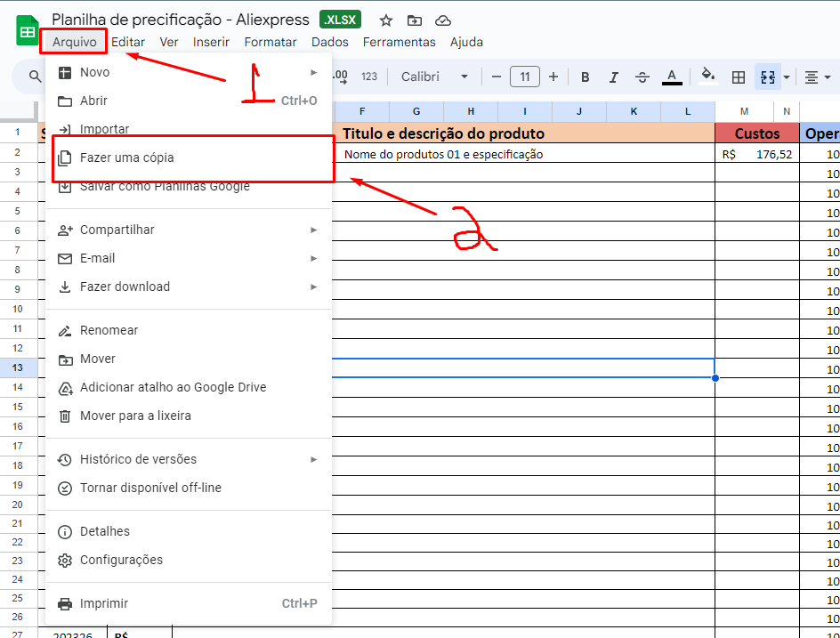Expand the Fazer download submenu
The width and height of the screenshot is (840, 638).
189,287
